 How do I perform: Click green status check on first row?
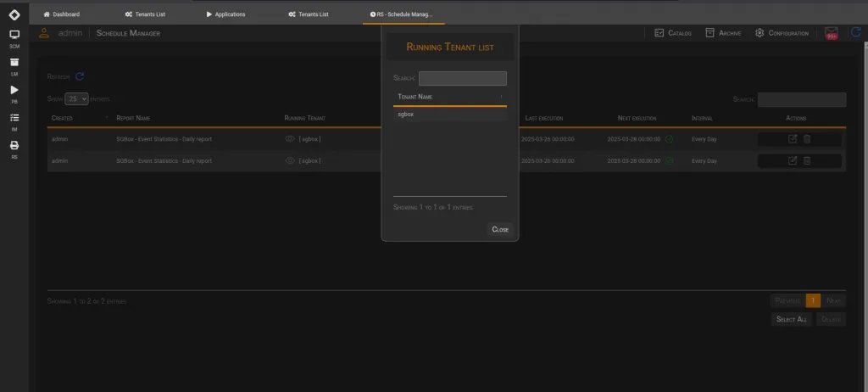pyautogui.click(x=669, y=139)
